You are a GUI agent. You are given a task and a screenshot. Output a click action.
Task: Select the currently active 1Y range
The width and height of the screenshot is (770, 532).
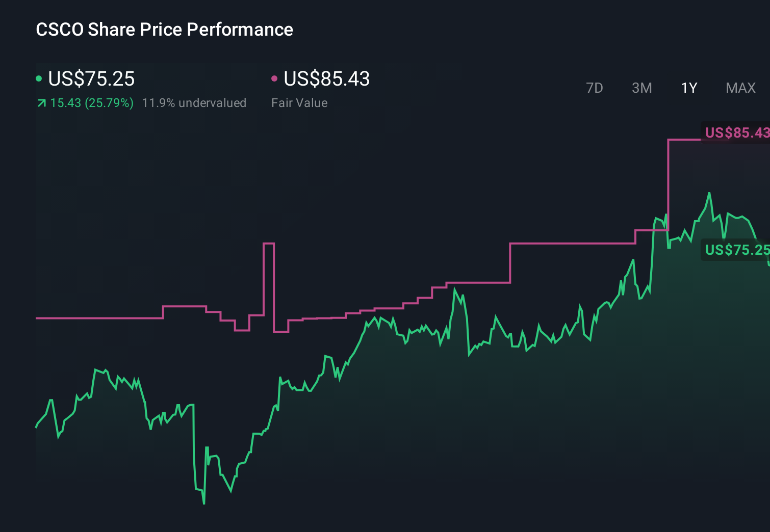click(x=688, y=88)
